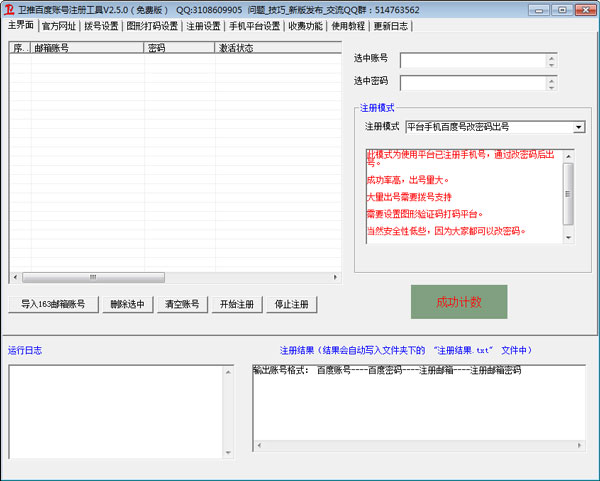Click inside the 注册结果 output area
The height and width of the screenshot is (481, 600).
pos(419,408)
